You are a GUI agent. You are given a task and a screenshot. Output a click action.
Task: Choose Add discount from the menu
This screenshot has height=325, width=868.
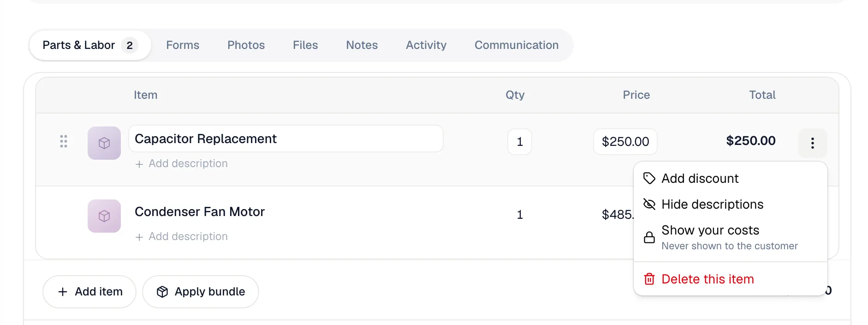point(731,179)
